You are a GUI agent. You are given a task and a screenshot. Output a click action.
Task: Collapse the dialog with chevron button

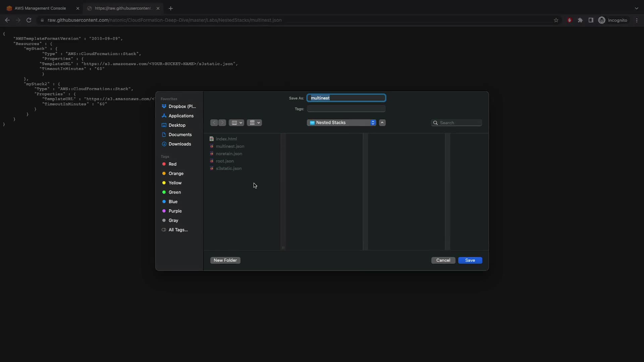(x=382, y=123)
